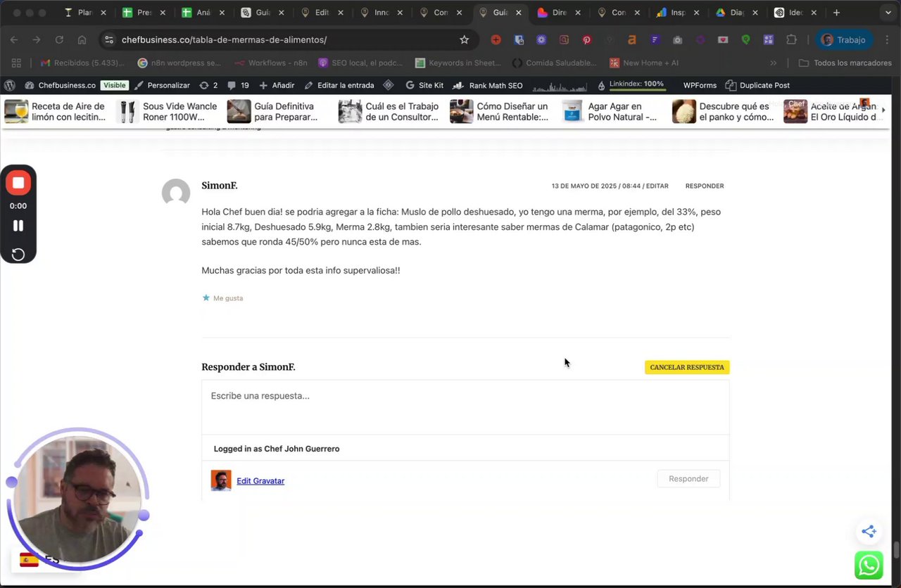This screenshot has height=588, width=901.
Task: Open the Workflows - n8n bookmark
Action: [x=271, y=63]
